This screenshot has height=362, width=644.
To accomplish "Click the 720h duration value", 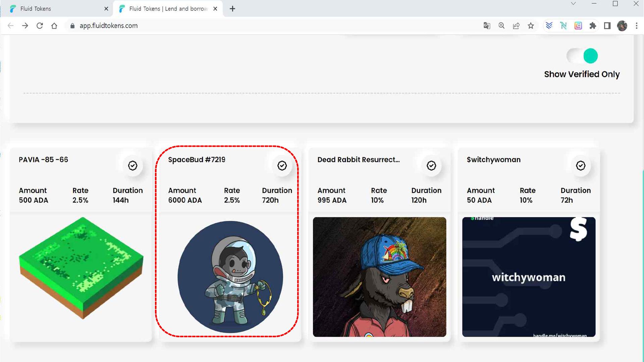I will 270,200.
